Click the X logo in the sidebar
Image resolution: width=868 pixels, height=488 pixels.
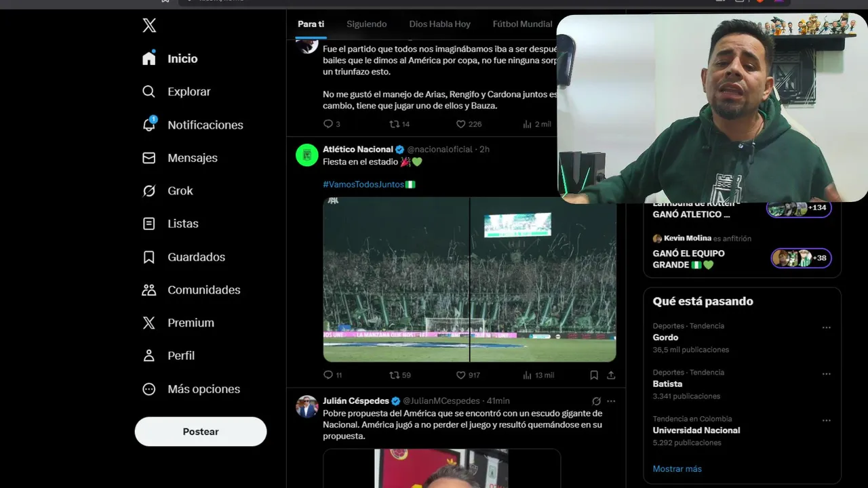pyautogui.click(x=149, y=26)
